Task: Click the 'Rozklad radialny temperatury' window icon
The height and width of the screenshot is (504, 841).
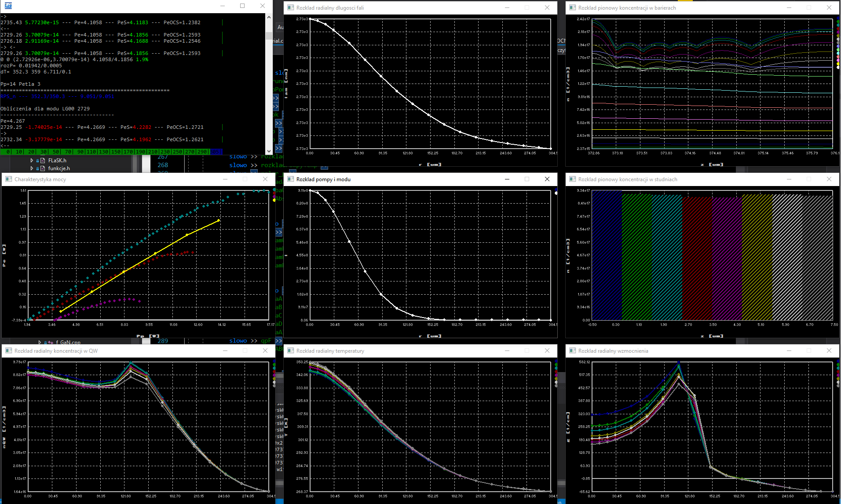Action: [x=290, y=351]
